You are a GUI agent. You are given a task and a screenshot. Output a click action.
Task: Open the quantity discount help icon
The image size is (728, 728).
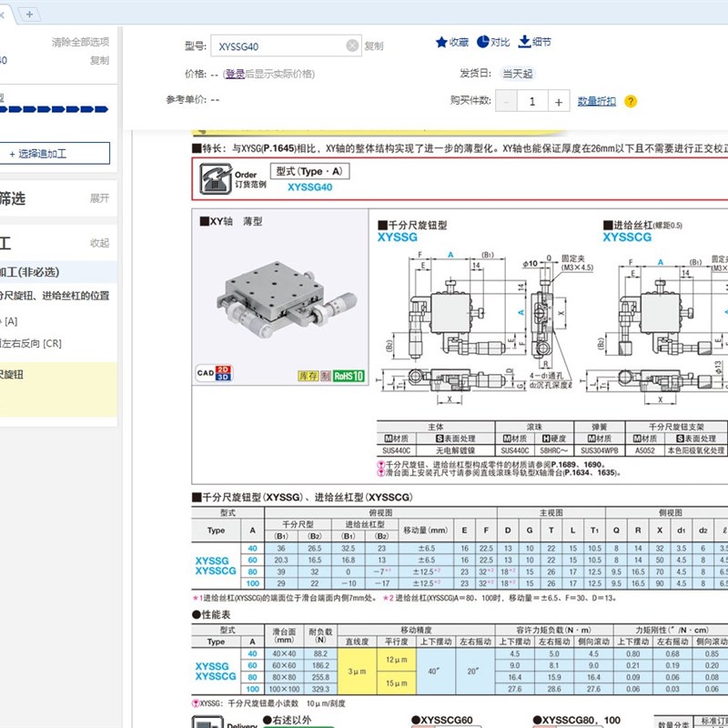631,101
